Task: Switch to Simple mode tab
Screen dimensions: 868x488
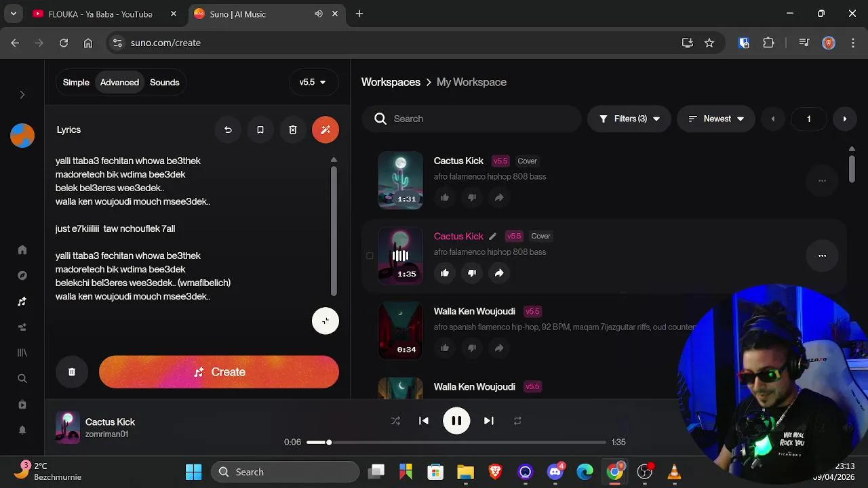Action: pos(76,82)
